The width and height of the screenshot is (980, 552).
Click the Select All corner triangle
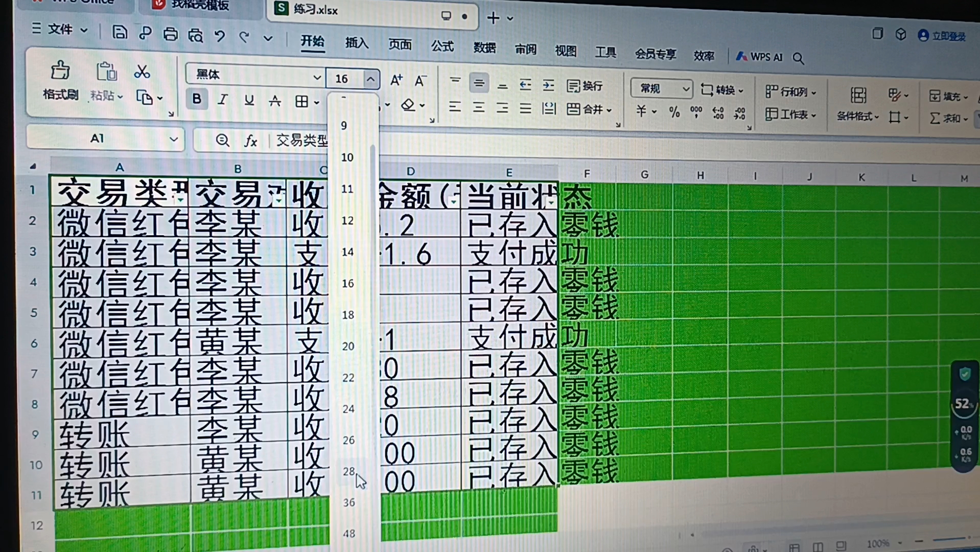click(x=33, y=166)
